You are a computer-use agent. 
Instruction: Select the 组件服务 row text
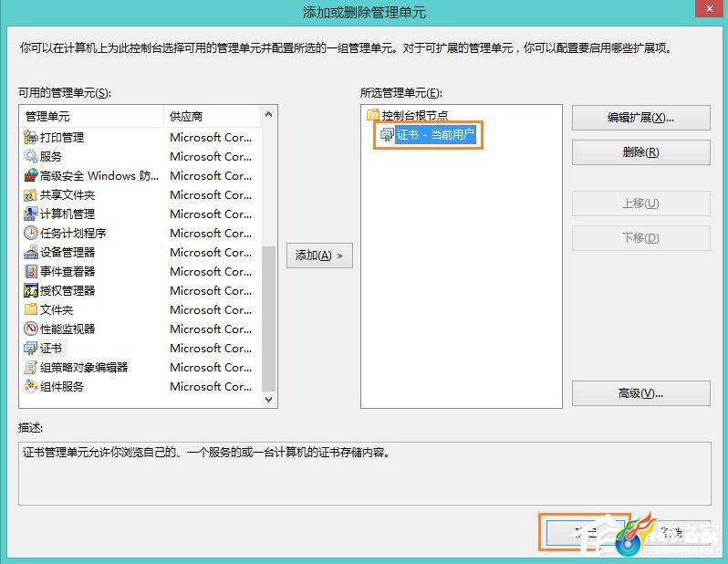[62, 386]
